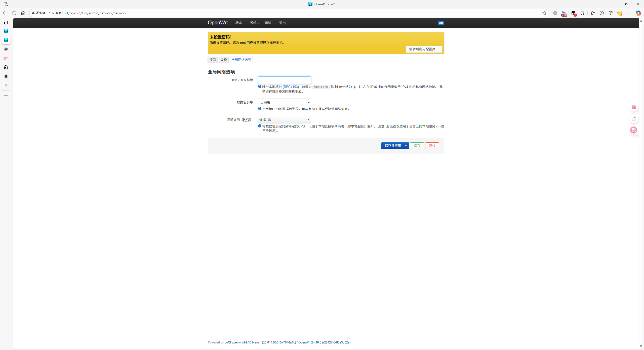Switch to the document-with-x icon tab

click(6, 67)
